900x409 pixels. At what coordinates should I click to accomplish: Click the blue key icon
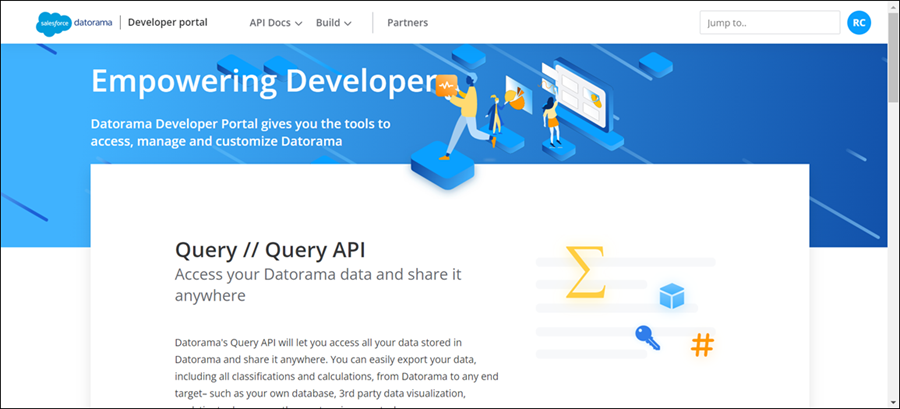pos(646,337)
